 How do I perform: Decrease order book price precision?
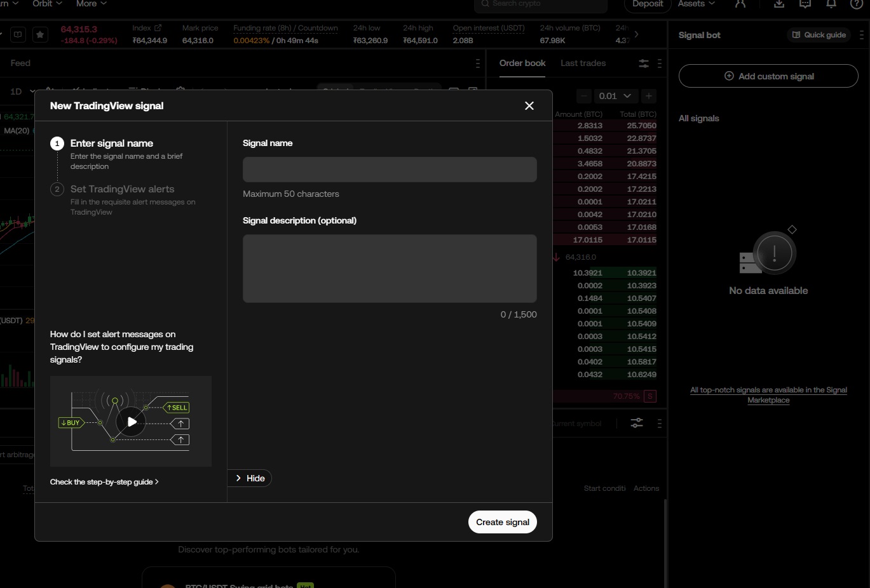584,96
